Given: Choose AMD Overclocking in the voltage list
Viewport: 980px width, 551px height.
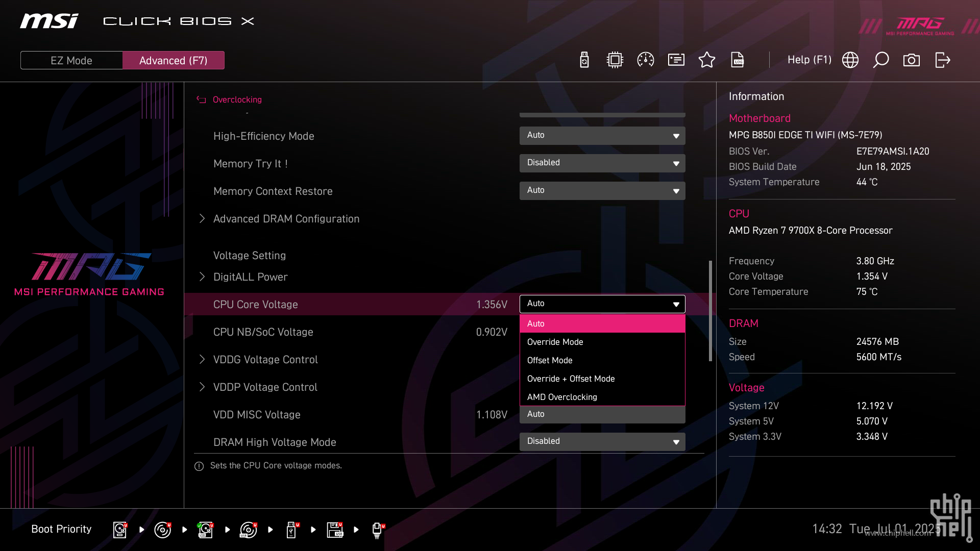Looking at the screenshot, I should pyautogui.click(x=602, y=397).
